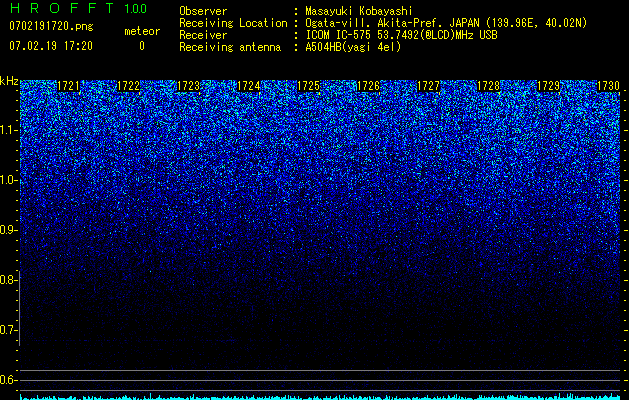
Task: Click the 1730 time marker
Action: (x=609, y=86)
